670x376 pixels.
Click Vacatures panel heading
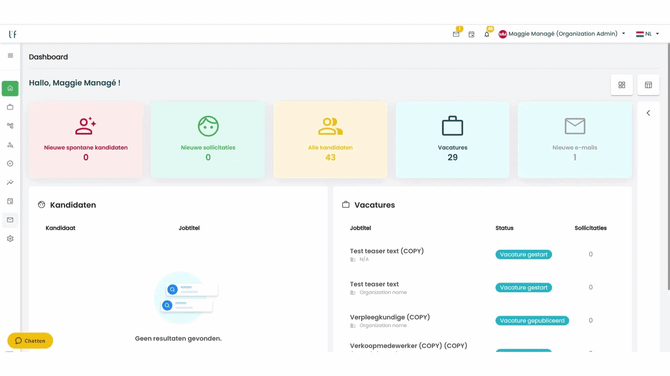(374, 205)
